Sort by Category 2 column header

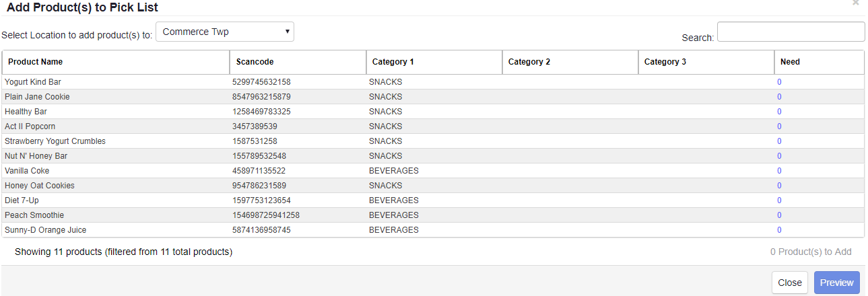click(x=529, y=62)
